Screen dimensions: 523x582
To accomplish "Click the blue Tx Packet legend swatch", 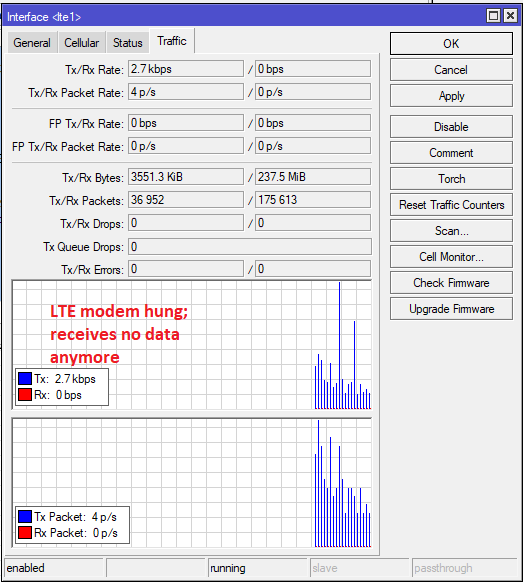I will [25, 516].
